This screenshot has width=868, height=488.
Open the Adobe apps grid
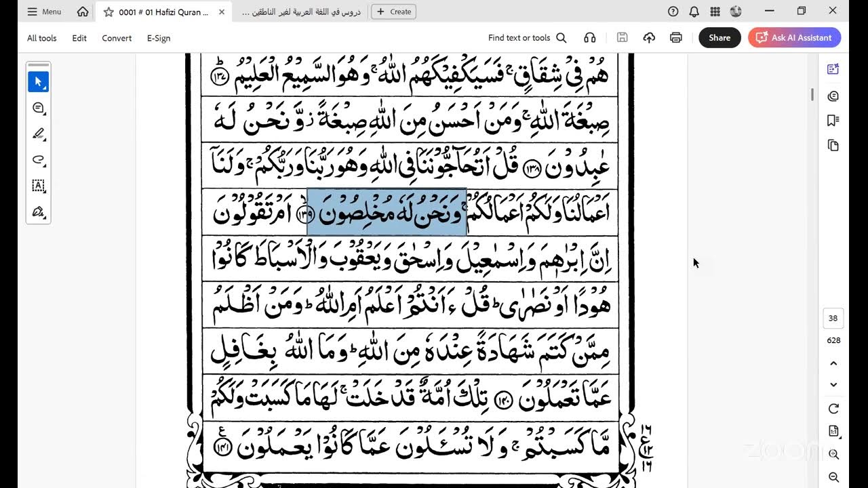pos(715,12)
